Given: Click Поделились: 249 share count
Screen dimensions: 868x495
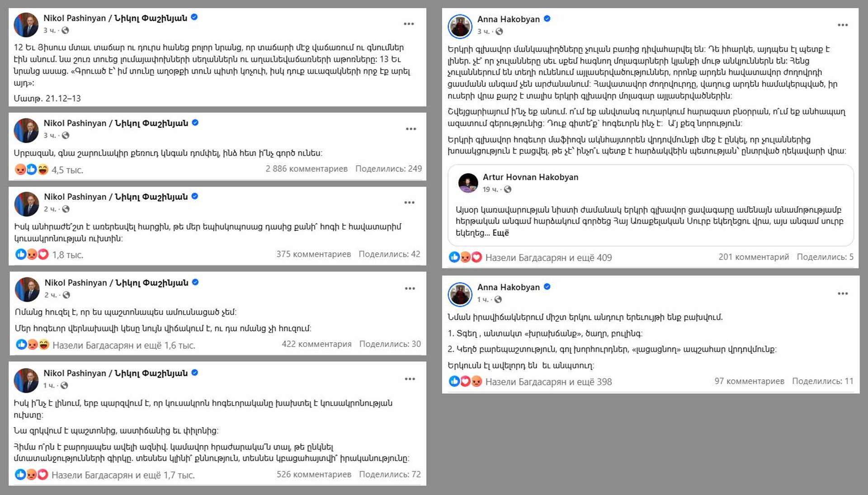Looking at the screenshot, I should point(388,169).
